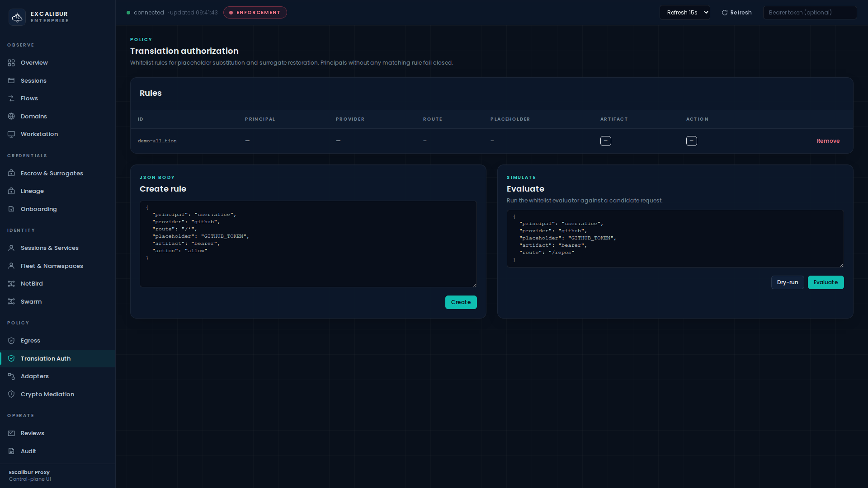Screen dimensions: 868x488
Task: Click the Crypto Mediation shield icon
Action: point(11,394)
